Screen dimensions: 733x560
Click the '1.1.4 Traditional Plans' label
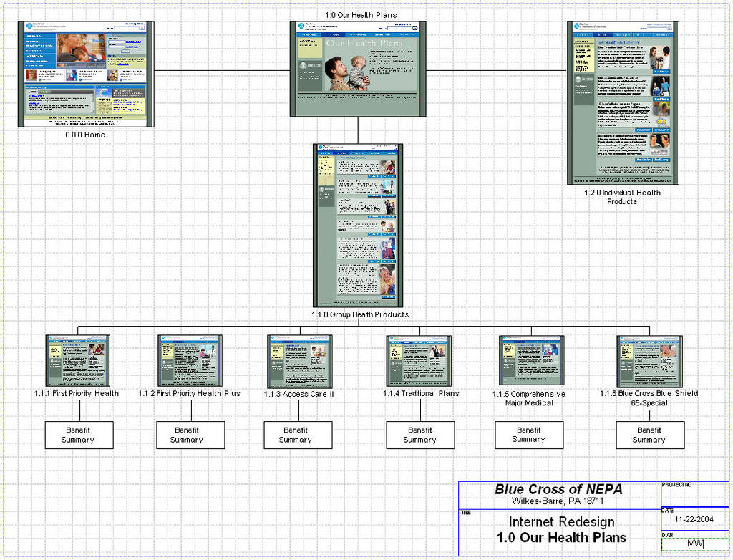pos(421,393)
